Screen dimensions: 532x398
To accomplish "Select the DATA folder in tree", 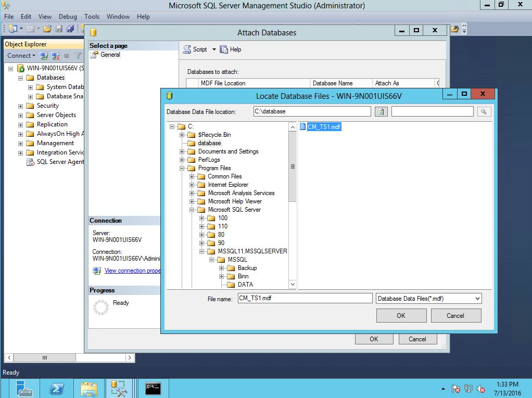I will (x=245, y=285).
